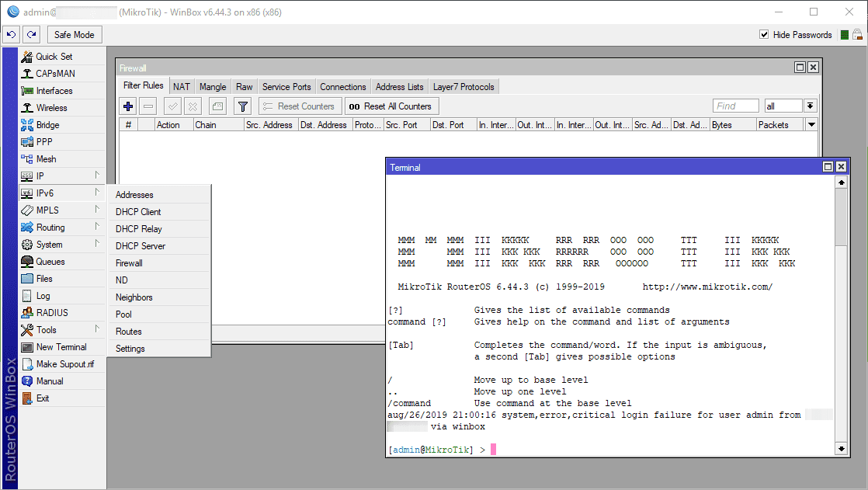Screen dimensions: 868x490
Task: Switch to the Mangle tab
Action: 213,87
